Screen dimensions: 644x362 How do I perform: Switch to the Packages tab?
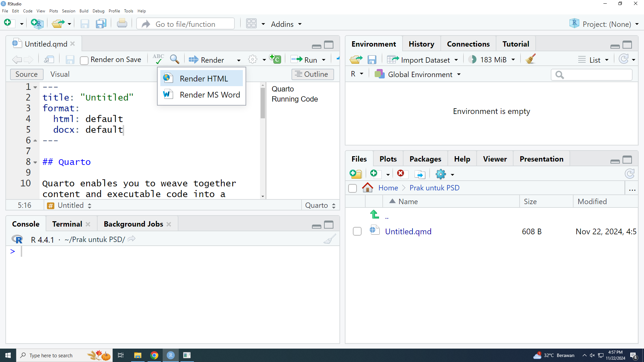pos(425,159)
